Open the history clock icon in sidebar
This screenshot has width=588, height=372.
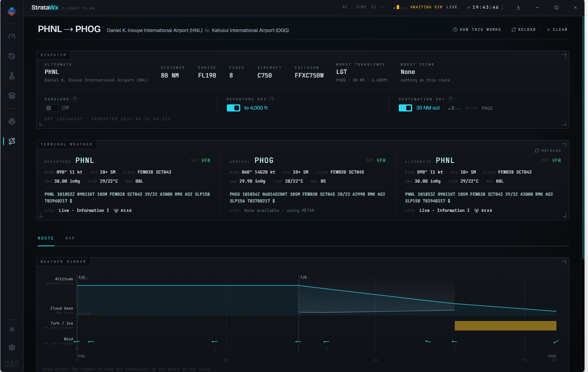point(12,56)
